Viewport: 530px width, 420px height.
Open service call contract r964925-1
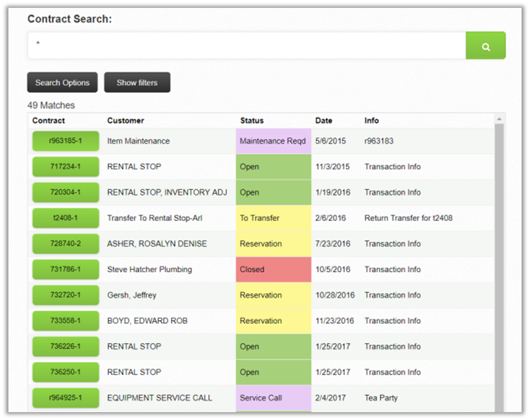click(65, 398)
